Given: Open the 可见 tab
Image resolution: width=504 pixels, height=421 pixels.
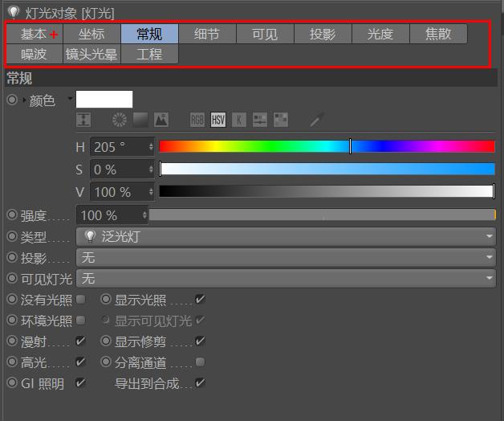Looking at the screenshot, I should pyautogui.click(x=265, y=34).
